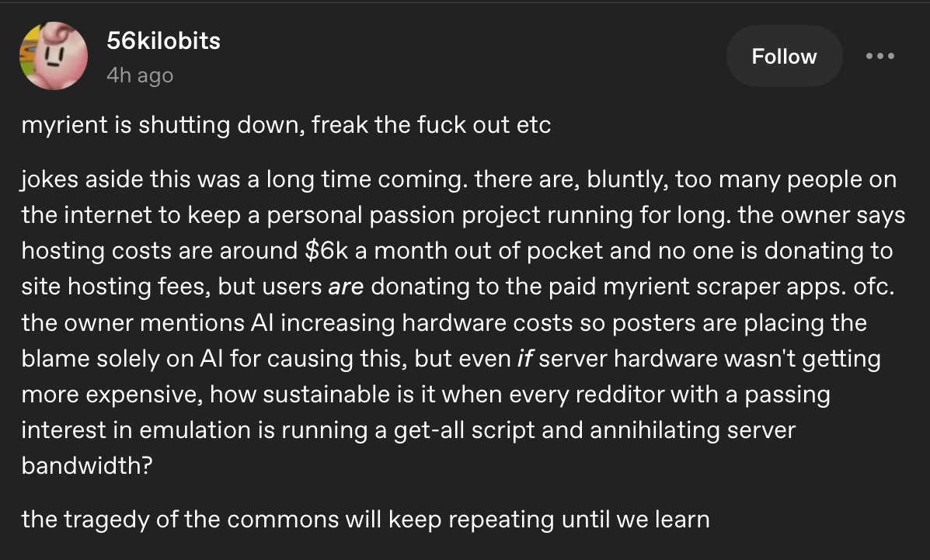Open the 56kilobits username link
Screen dimensions: 930x560
(x=163, y=41)
